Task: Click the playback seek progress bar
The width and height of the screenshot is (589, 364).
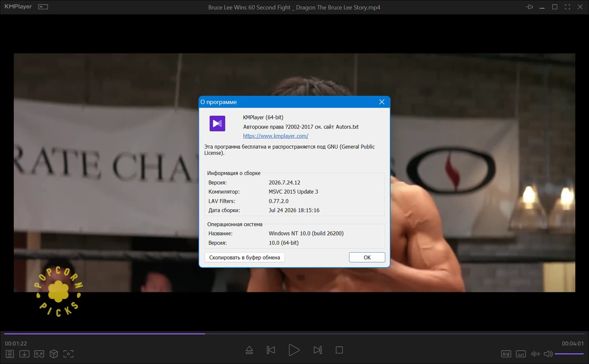Action: coord(294,334)
